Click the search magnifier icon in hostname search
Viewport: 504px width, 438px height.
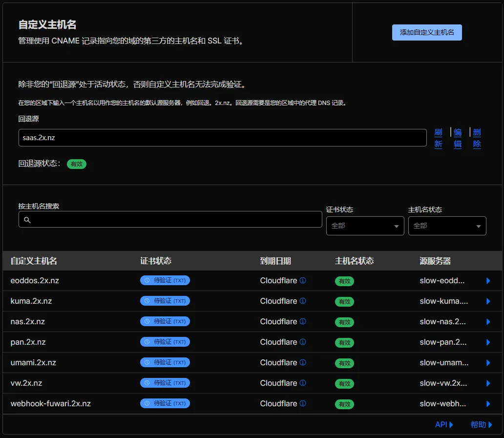pyautogui.click(x=27, y=220)
